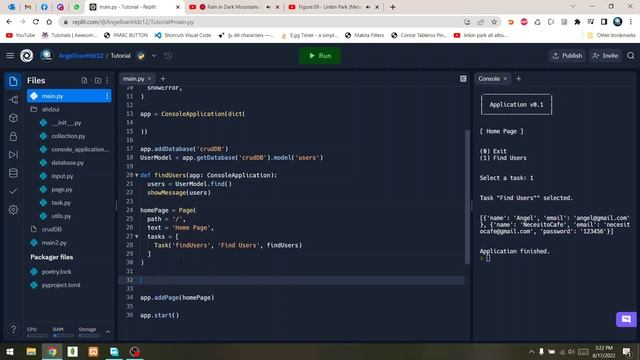Open Chrome from the taskbar
Screen dimensions: 640x360
tap(52, 351)
